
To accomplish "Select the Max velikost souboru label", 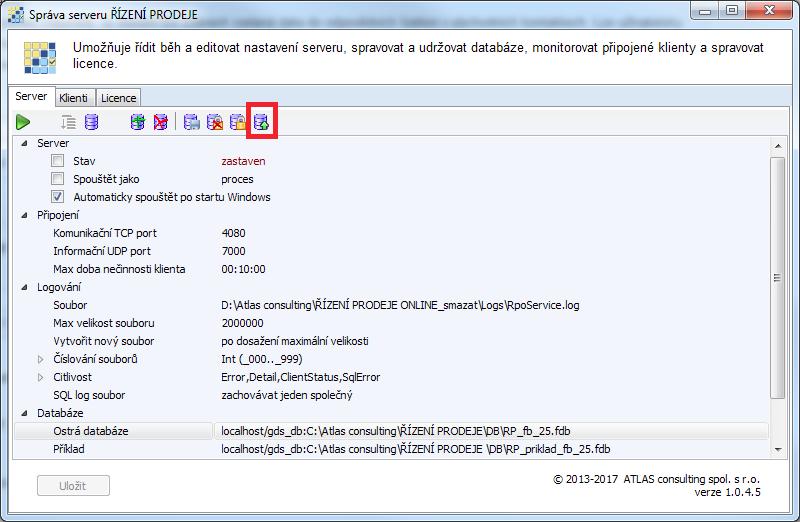I will (x=104, y=323).
